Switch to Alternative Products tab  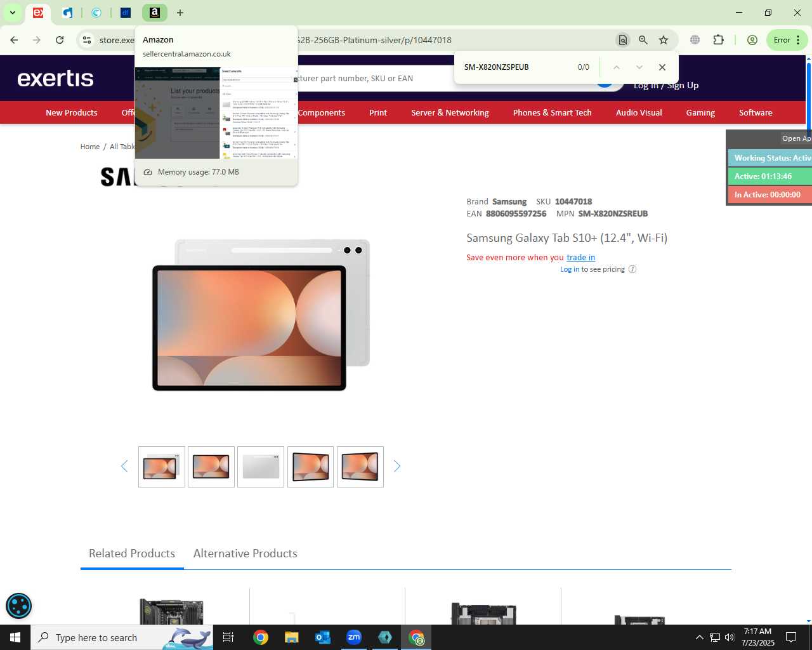[x=246, y=554]
